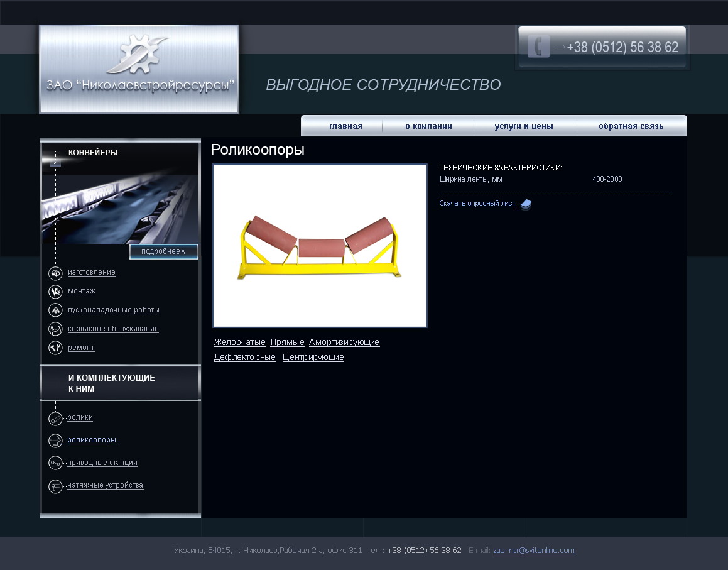
Task: Open the Желобчатые roller type link
Action: [239, 343]
